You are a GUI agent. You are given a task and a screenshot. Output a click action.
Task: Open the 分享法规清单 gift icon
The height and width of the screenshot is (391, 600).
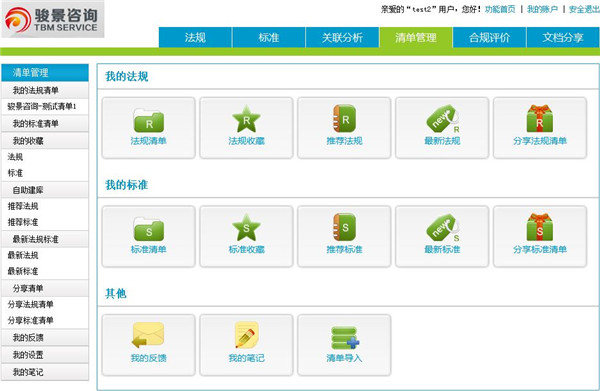click(x=540, y=119)
